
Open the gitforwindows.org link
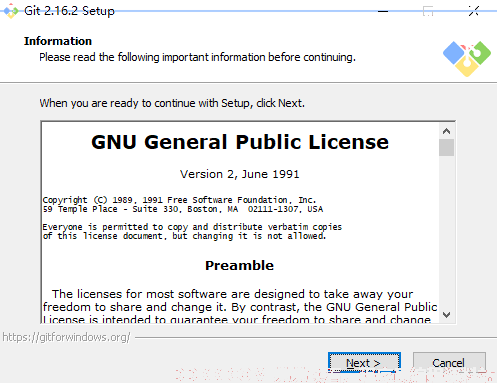[66, 337]
